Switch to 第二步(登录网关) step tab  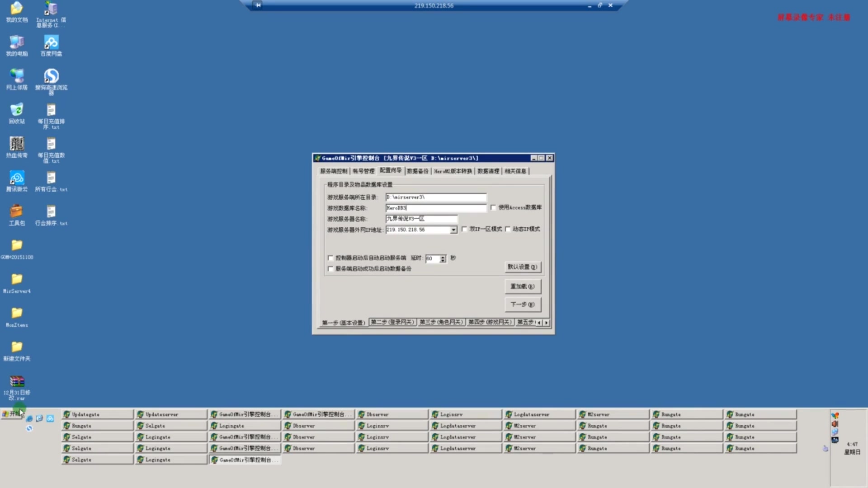tap(392, 322)
